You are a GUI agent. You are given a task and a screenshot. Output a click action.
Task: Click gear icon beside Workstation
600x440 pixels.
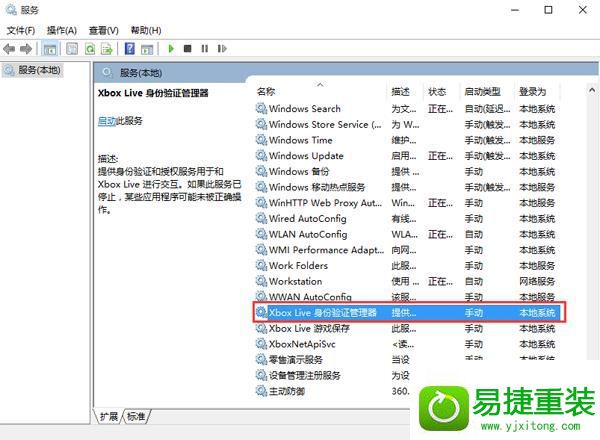click(x=261, y=281)
